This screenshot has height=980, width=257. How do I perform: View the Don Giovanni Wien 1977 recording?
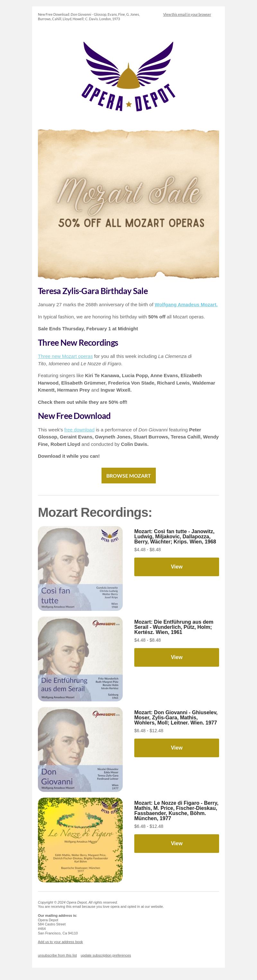point(176,748)
